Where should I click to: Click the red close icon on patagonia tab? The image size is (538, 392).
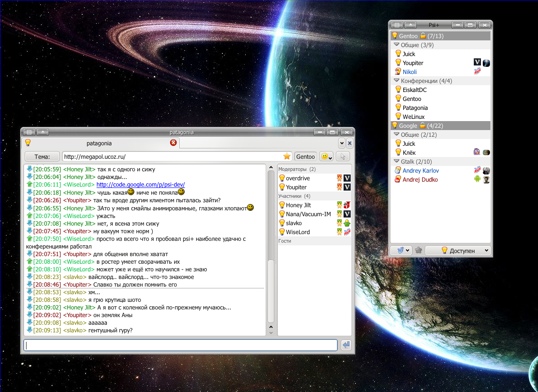(173, 143)
